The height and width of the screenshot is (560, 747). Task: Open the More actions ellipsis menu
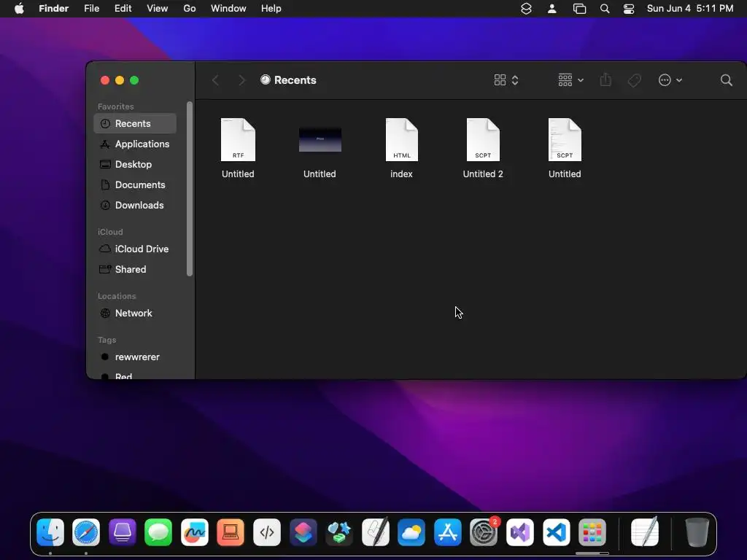tap(670, 80)
